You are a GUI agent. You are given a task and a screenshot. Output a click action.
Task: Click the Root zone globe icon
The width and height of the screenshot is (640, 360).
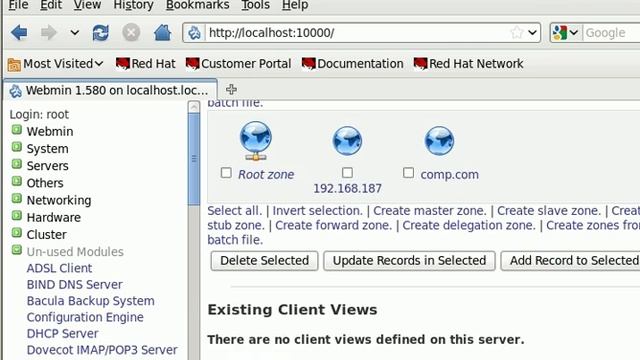(x=256, y=140)
